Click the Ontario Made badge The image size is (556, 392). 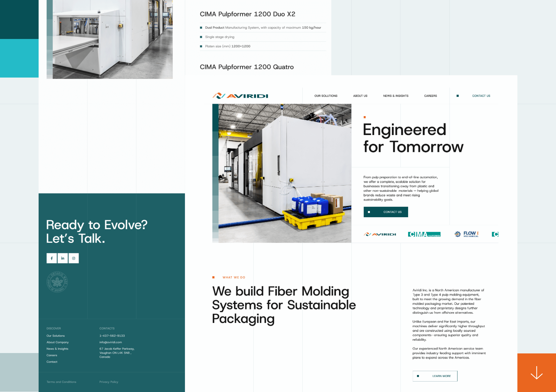coord(57,282)
